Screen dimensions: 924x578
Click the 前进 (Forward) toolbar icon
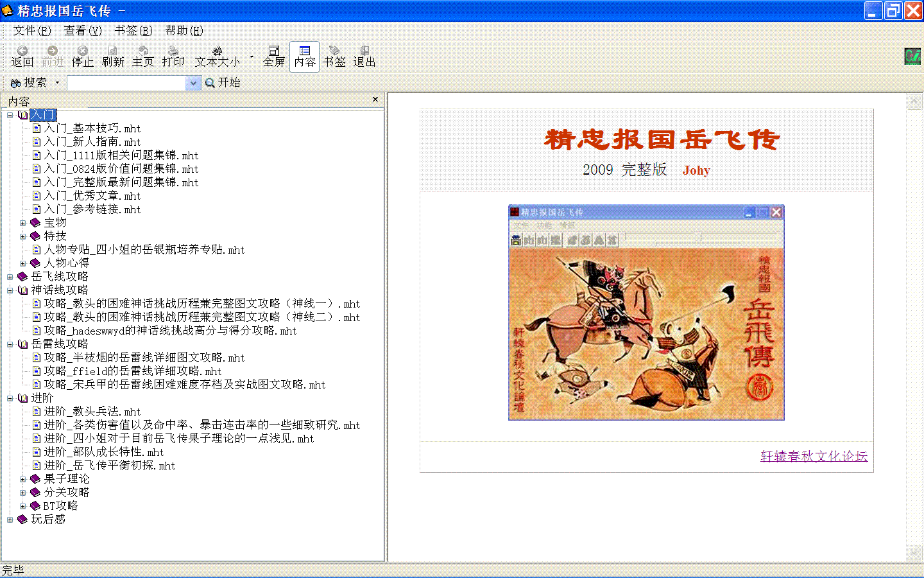53,57
